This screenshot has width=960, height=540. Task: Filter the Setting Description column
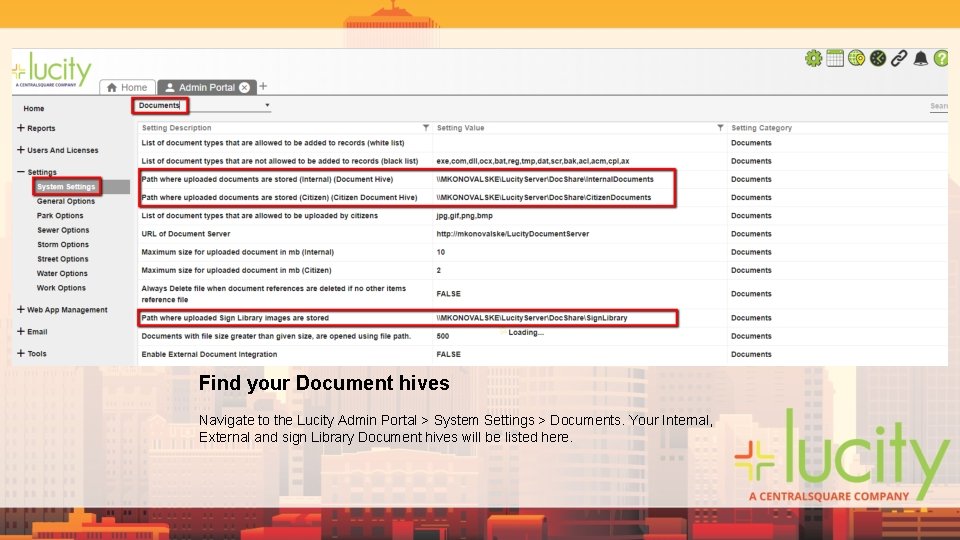tap(426, 128)
